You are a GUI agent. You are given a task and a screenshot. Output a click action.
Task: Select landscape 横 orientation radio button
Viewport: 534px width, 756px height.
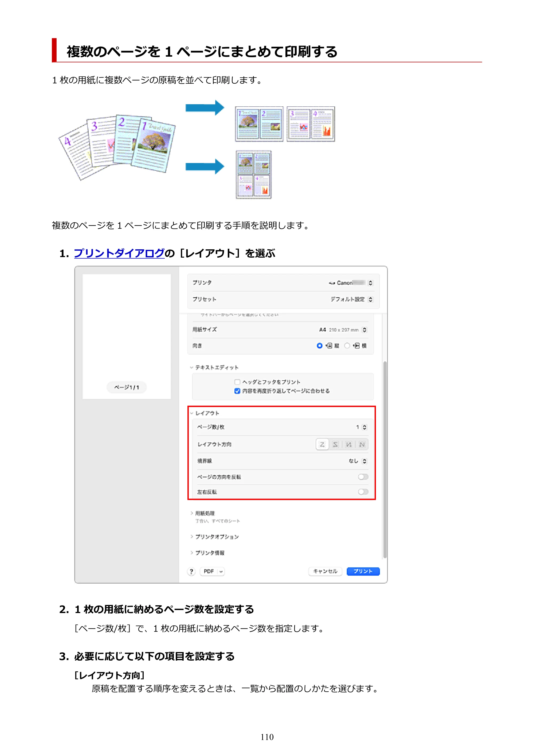(347, 346)
